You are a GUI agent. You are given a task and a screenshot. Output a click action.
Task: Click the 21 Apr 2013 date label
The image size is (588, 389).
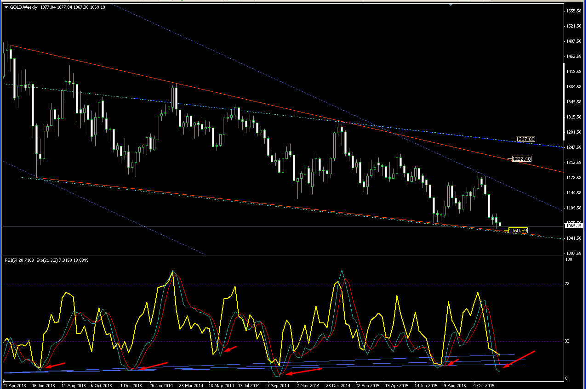pyautogui.click(x=15, y=386)
